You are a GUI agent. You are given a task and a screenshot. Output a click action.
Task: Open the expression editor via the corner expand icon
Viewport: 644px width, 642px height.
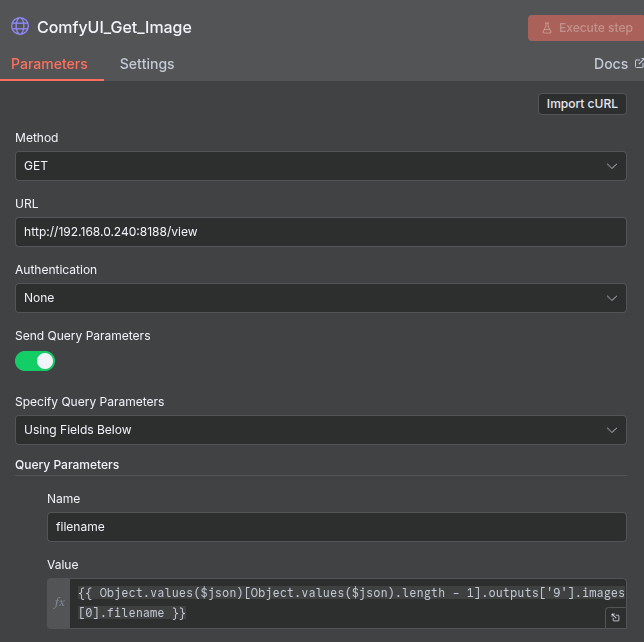click(615, 618)
